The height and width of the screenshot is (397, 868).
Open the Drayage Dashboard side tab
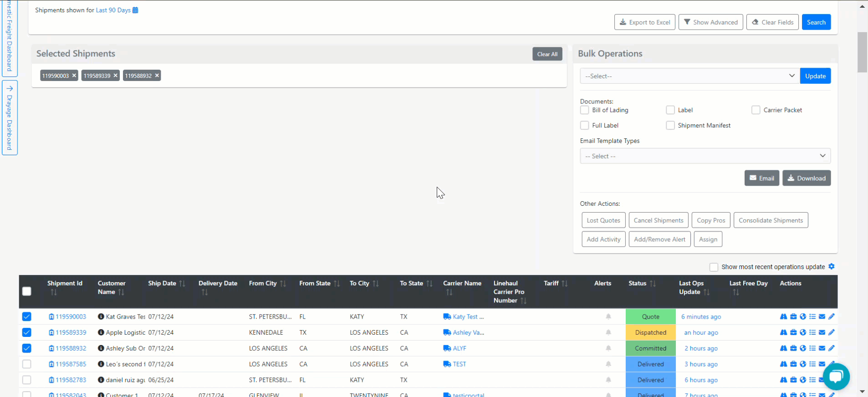10,118
